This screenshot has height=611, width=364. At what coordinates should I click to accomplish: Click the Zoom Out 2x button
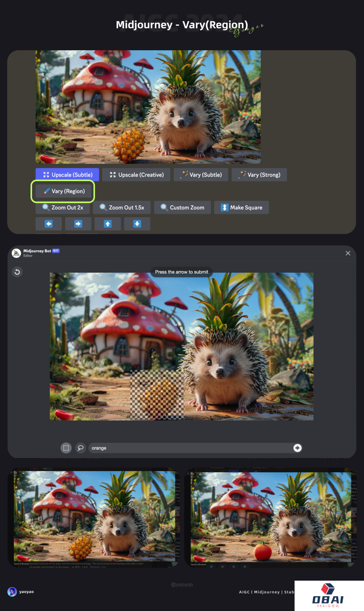coord(63,207)
